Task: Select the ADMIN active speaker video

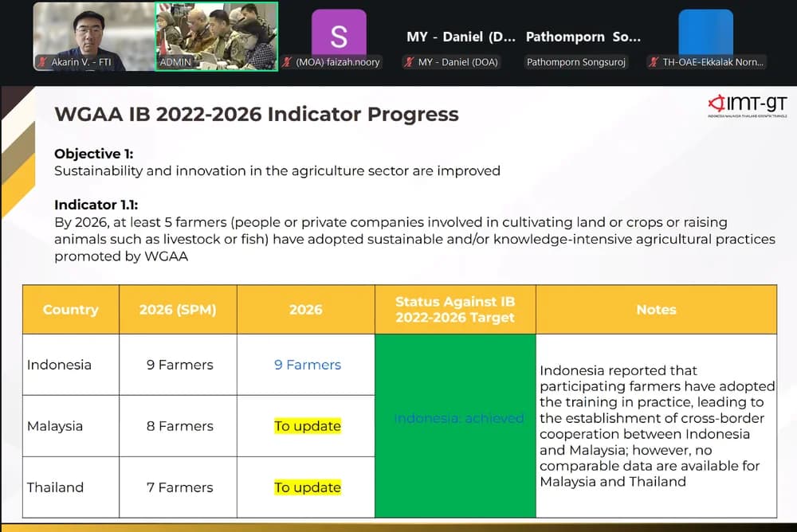Action: tap(217, 36)
